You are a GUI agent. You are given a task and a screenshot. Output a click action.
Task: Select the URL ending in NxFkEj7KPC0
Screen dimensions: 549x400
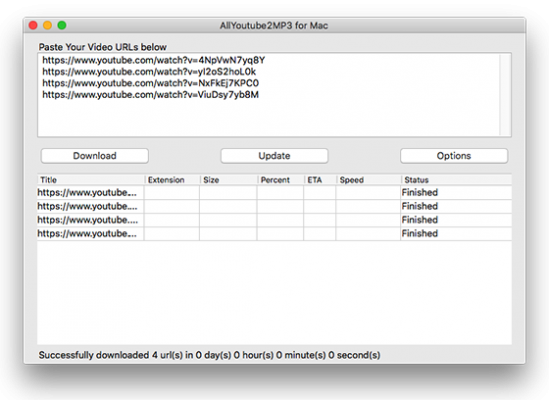(x=151, y=83)
